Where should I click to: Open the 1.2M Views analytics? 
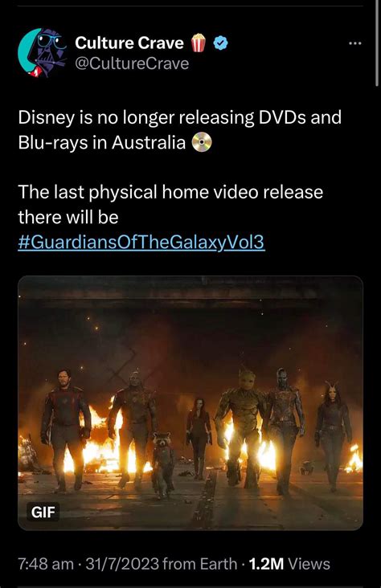pos(289,564)
